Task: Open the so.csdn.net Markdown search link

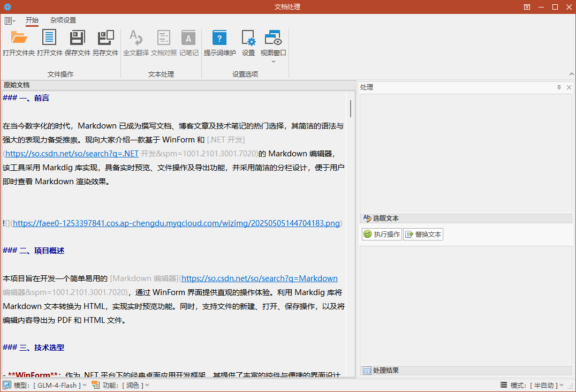Action: pos(260,278)
